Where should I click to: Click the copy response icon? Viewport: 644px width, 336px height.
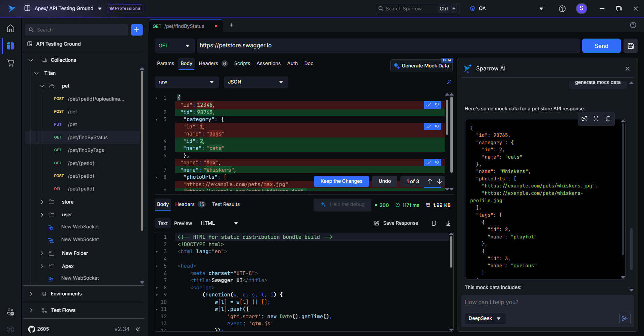tap(434, 223)
